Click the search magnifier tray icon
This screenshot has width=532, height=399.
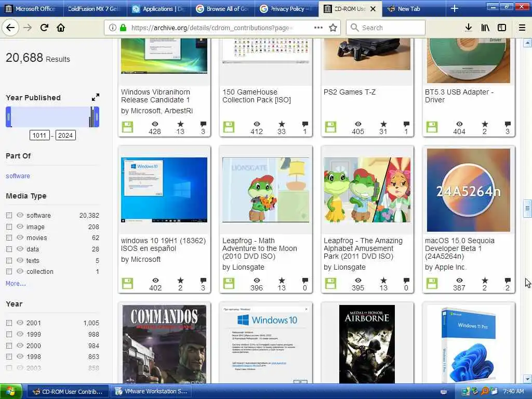click(x=485, y=392)
